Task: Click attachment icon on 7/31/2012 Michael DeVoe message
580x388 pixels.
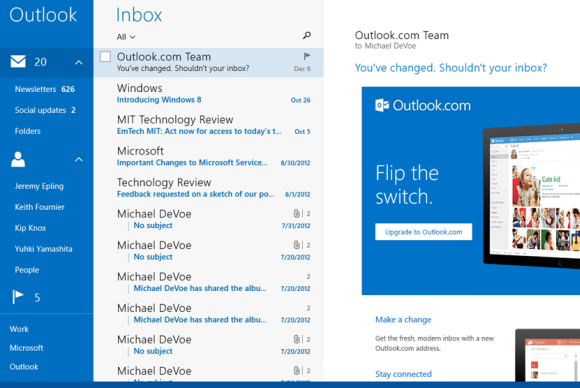Action: click(296, 213)
